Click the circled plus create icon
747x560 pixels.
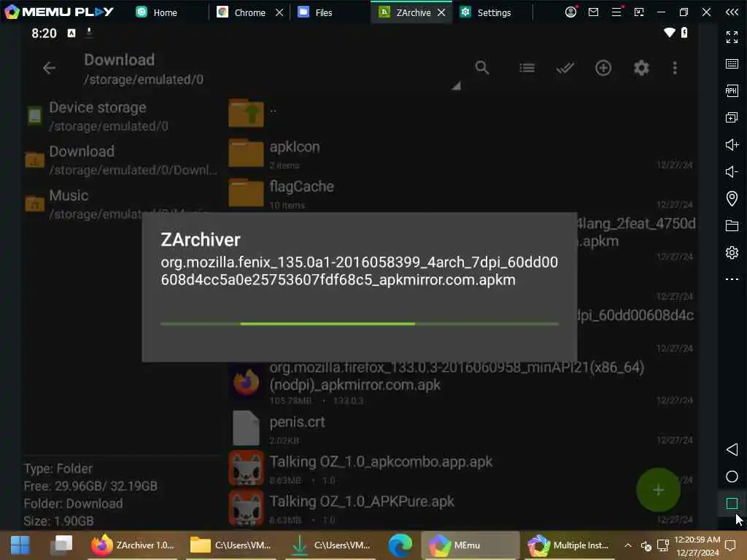(x=603, y=68)
